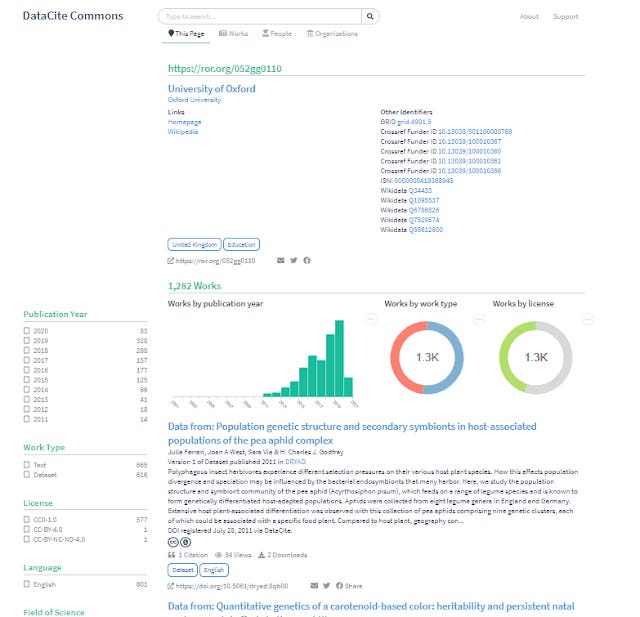
Task: Click the eye icon next to 54 Views
Action: click(x=218, y=555)
